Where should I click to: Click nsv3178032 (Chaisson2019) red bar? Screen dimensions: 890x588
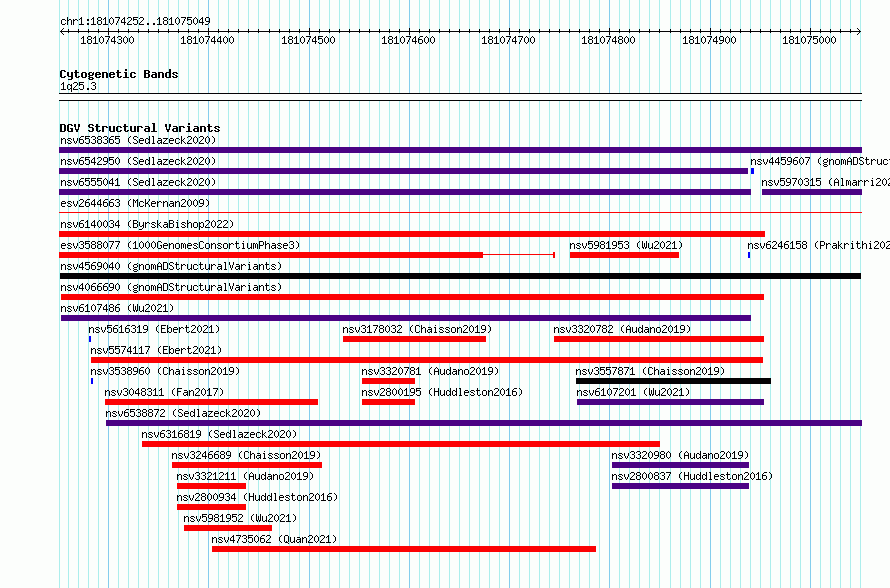(414, 339)
